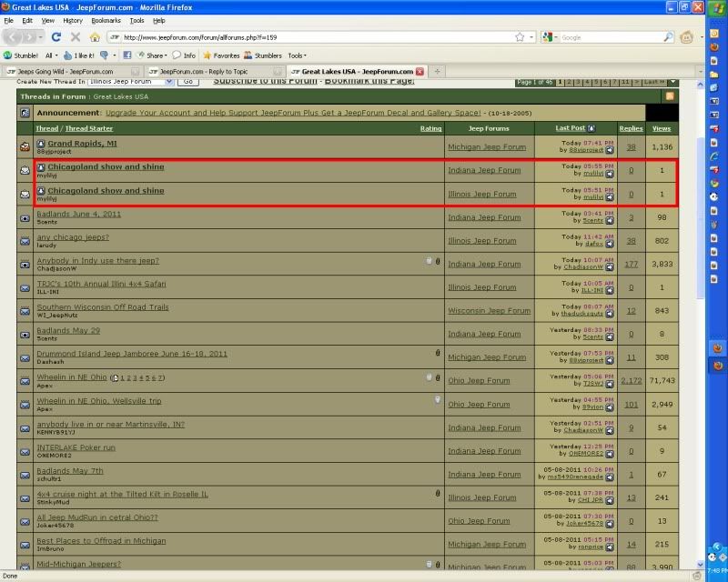Screen dimensions: 728x582
Task: Click the 2,172 replies count for Wheelin in NE Ohio
Action: [x=631, y=381]
